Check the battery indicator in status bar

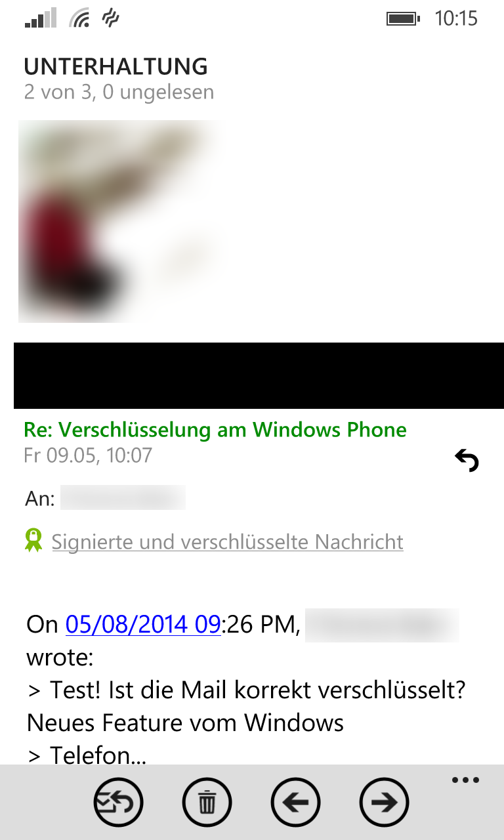coord(402,19)
